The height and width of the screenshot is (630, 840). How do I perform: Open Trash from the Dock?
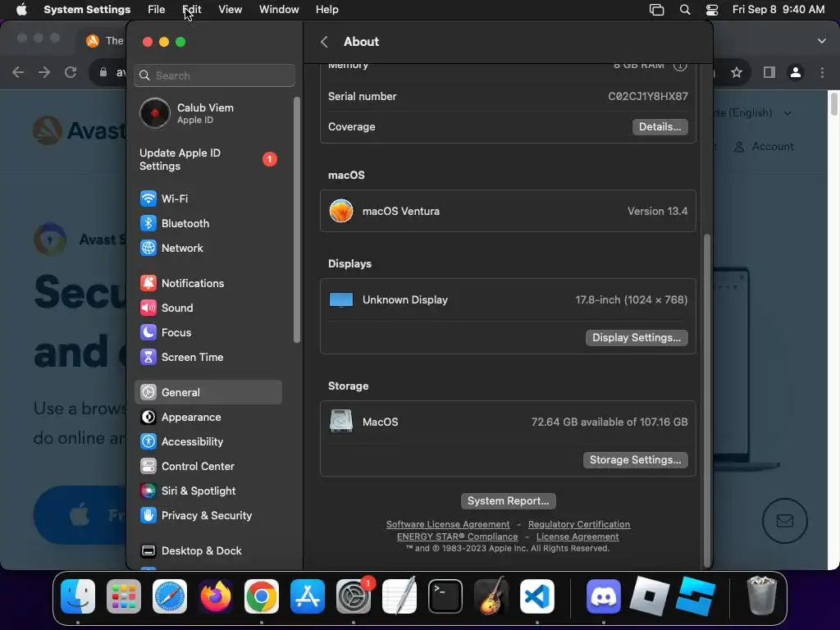761,596
